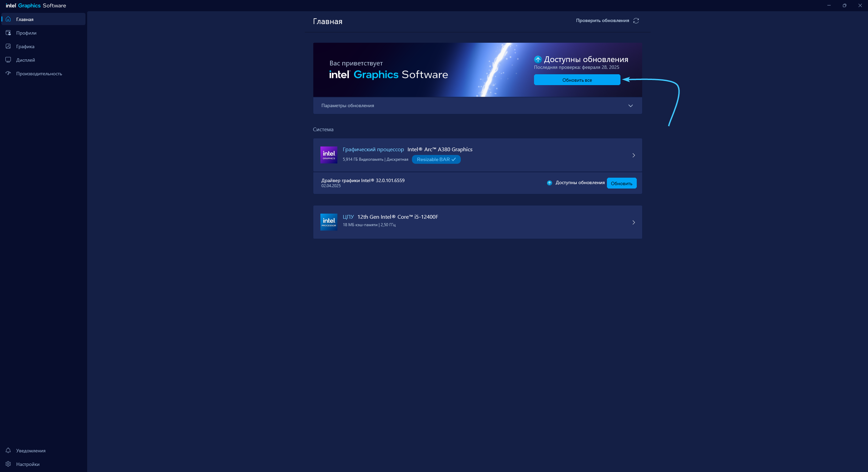Open the Уведомления section
Image resolution: width=868 pixels, height=472 pixels.
click(43, 450)
